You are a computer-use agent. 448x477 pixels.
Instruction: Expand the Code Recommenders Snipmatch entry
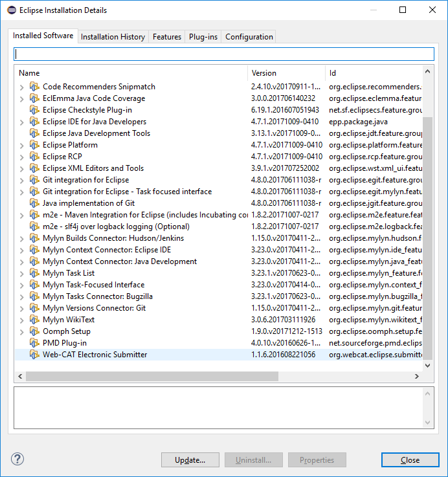click(x=22, y=87)
